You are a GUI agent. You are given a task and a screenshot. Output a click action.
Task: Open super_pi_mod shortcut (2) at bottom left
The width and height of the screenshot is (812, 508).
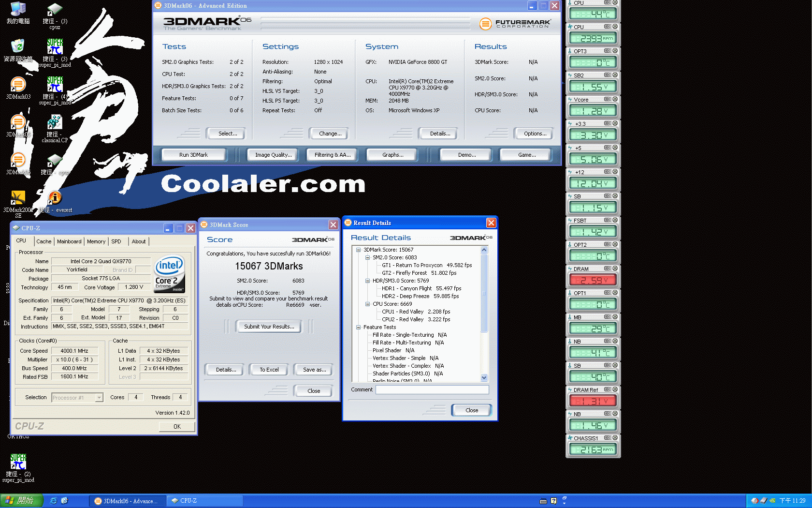tap(18, 462)
